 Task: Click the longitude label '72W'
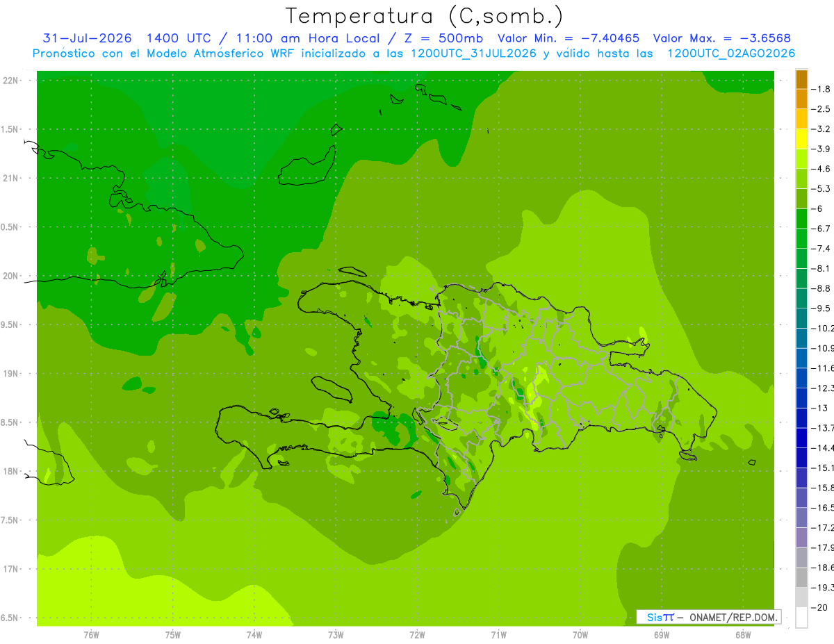click(417, 635)
